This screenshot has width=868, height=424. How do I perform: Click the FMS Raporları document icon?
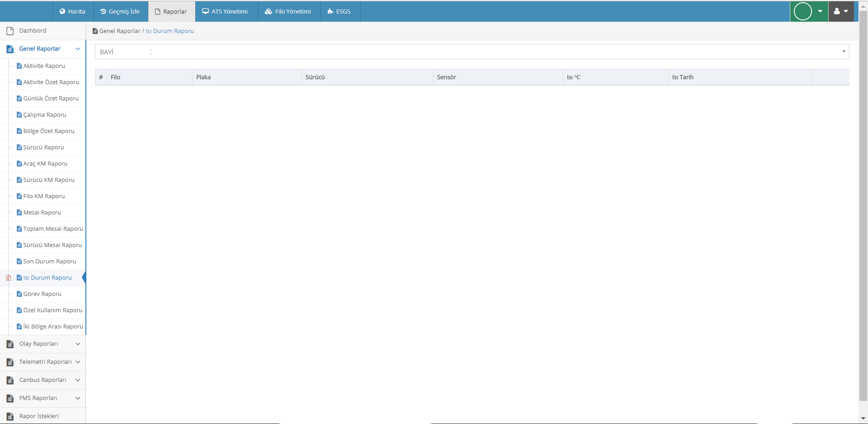(x=10, y=398)
